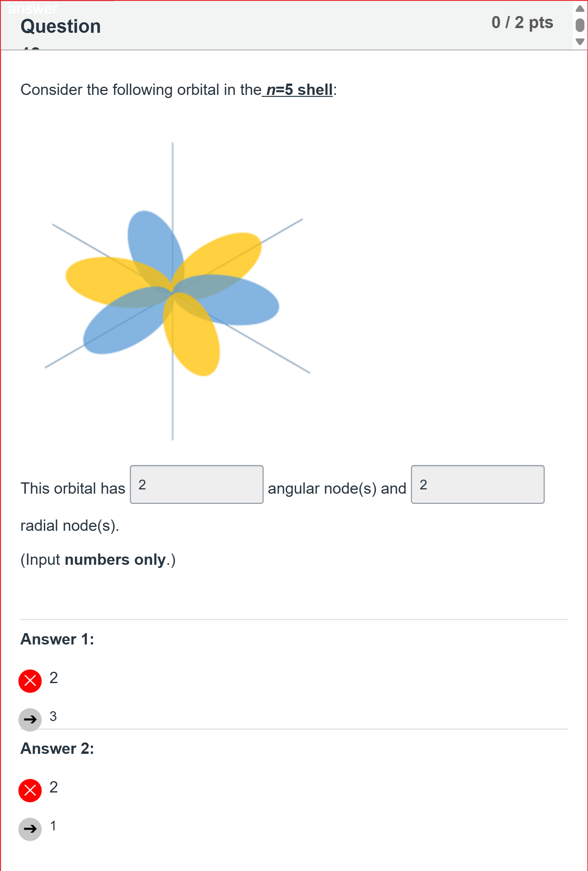Click the "(Input numbers only.)" hint text
The image size is (588, 871).
click(x=98, y=560)
